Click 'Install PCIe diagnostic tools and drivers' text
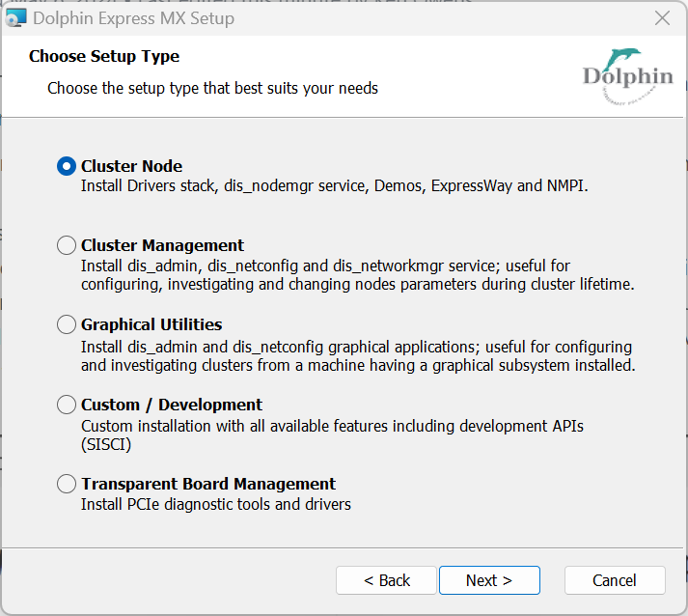 click(x=216, y=504)
